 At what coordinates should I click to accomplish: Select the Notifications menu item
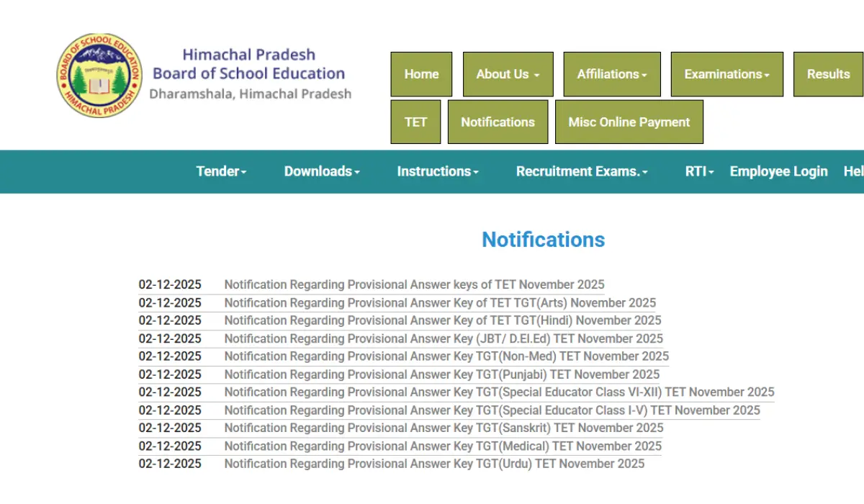498,122
